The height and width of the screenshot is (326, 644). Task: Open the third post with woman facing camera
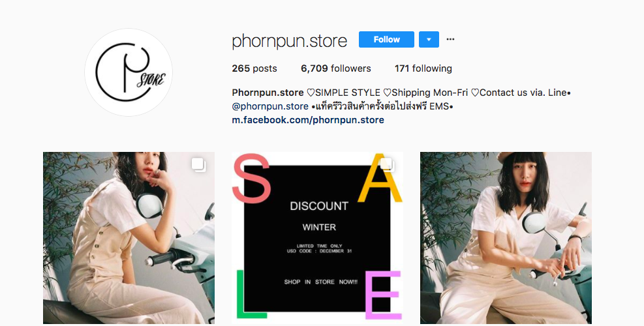pos(506,238)
